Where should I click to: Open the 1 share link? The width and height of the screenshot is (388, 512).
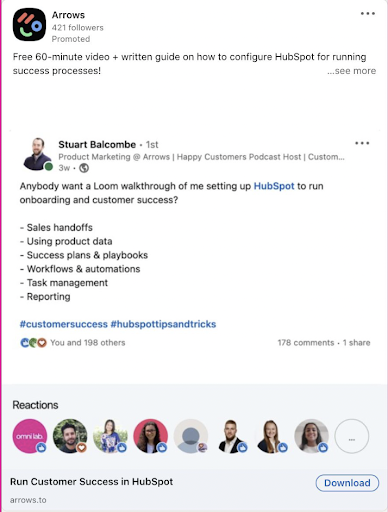coord(357,343)
